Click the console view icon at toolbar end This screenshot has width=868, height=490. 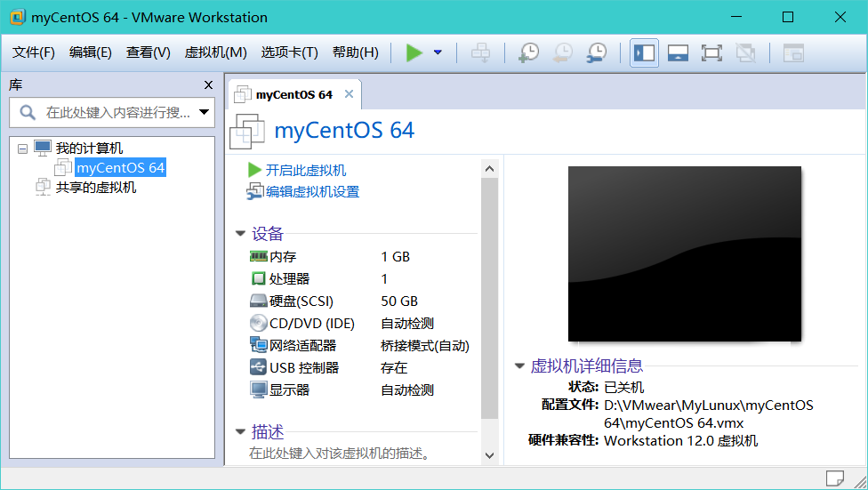(793, 53)
